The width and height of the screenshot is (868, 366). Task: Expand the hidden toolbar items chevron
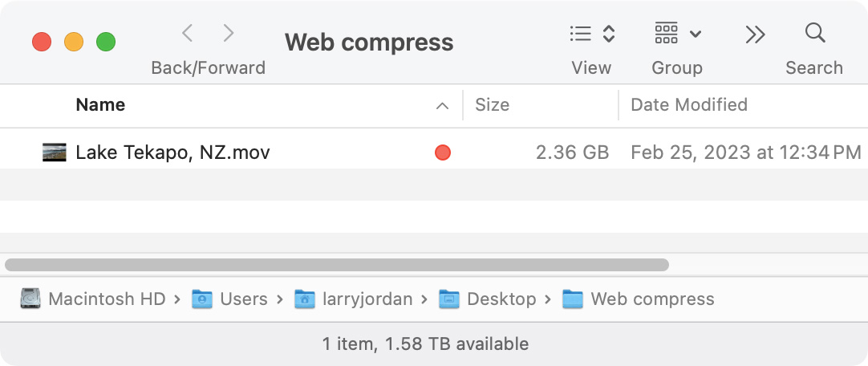point(755,34)
